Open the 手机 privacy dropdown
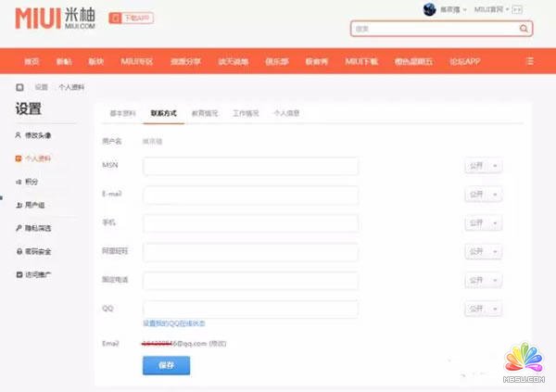Screen dimensions: 556x392 483,223
